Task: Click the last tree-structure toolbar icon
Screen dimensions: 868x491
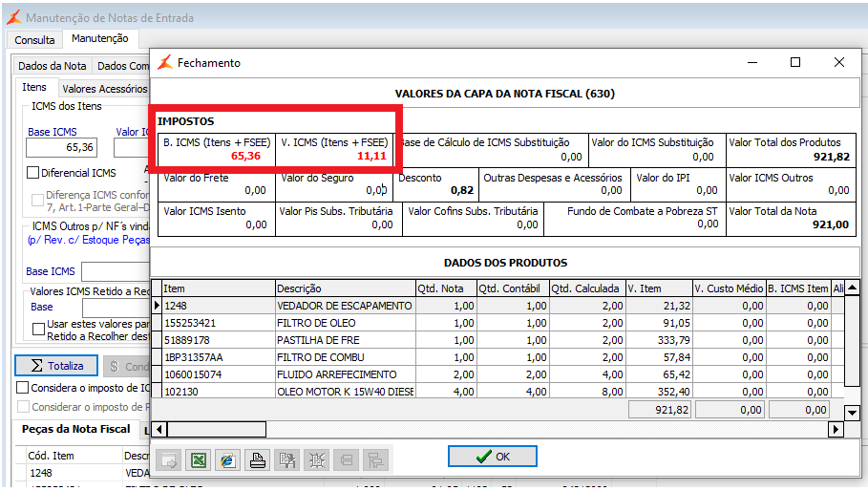Action: 375,459
